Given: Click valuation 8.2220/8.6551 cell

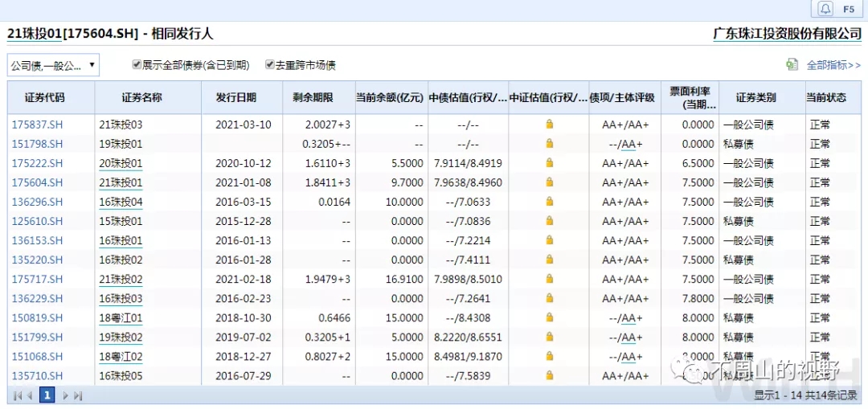Looking at the screenshot, I should (467, 337).
